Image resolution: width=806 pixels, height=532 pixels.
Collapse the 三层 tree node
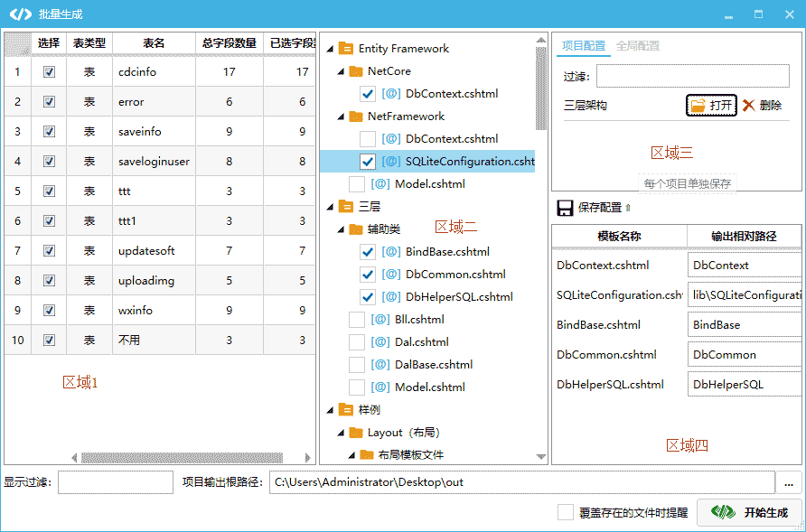click(x=328, y=207)
